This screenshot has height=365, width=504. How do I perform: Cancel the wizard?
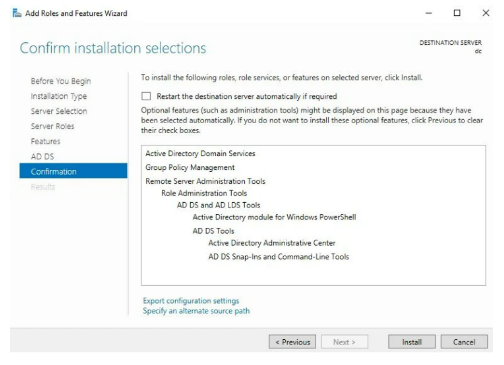click(x=464, y=342)
